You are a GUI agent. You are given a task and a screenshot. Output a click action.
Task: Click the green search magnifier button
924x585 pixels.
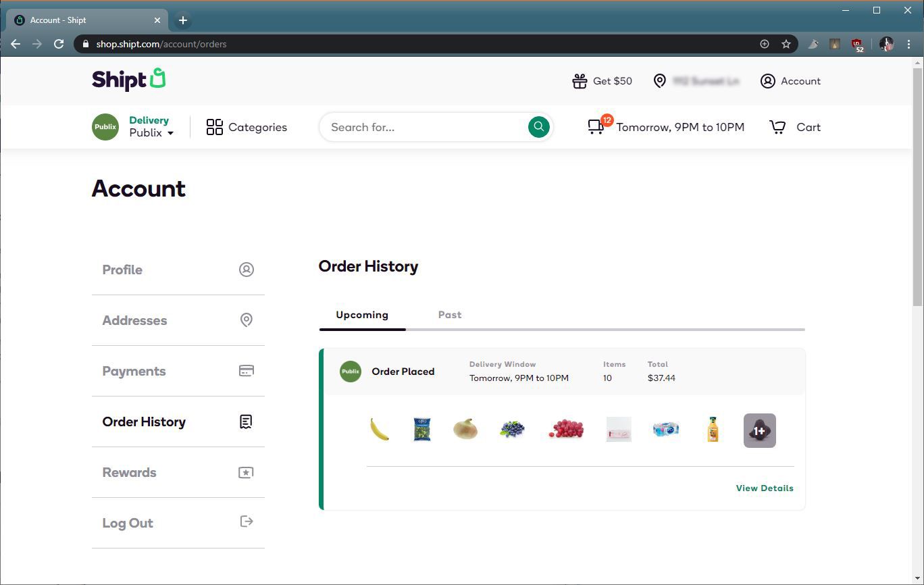click(538, 127)
